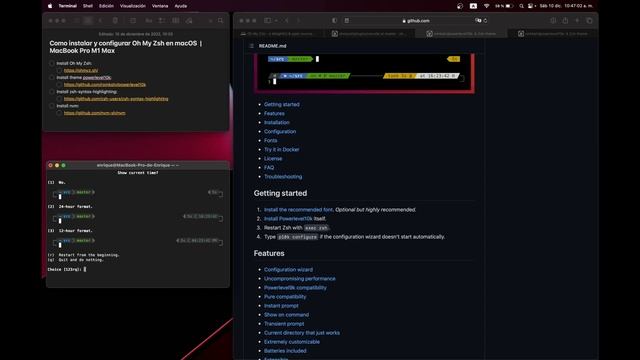Insert a checklist in Notes
This screenshot has height=360, width=640.
(162, 20)
